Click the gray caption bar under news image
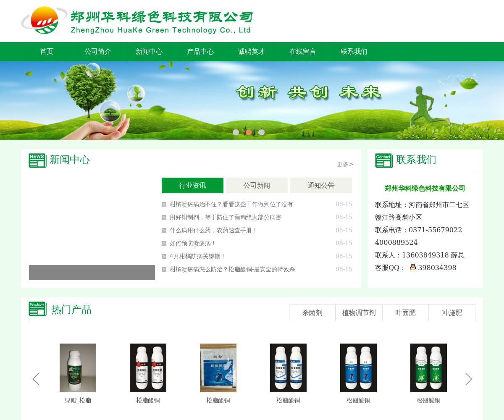This screenshot has width=504, height=420. (x=92, y=273)
